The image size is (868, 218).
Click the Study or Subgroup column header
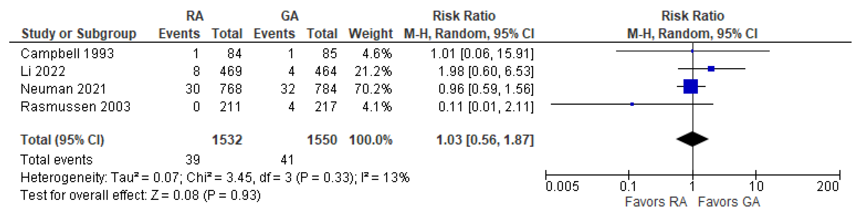[x=79, y=34]
